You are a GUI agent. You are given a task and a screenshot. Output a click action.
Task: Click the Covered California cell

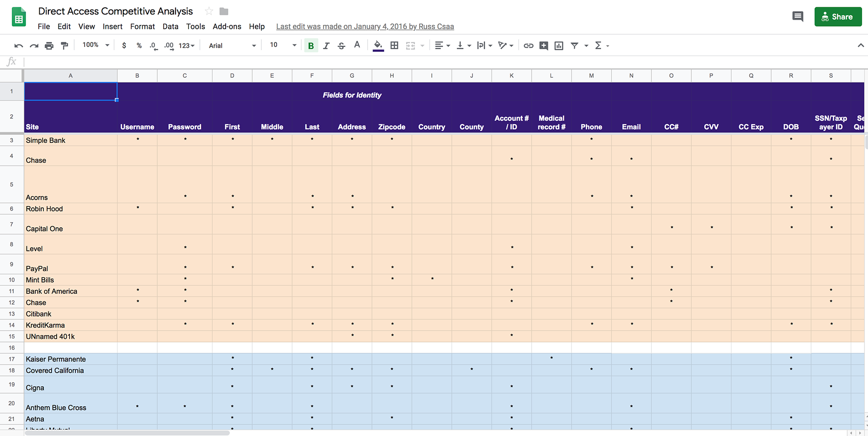(x=71, y=370)
